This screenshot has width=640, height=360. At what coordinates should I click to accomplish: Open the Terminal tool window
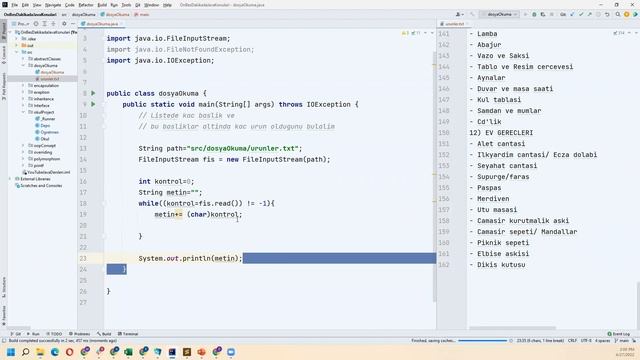(128, 334)
